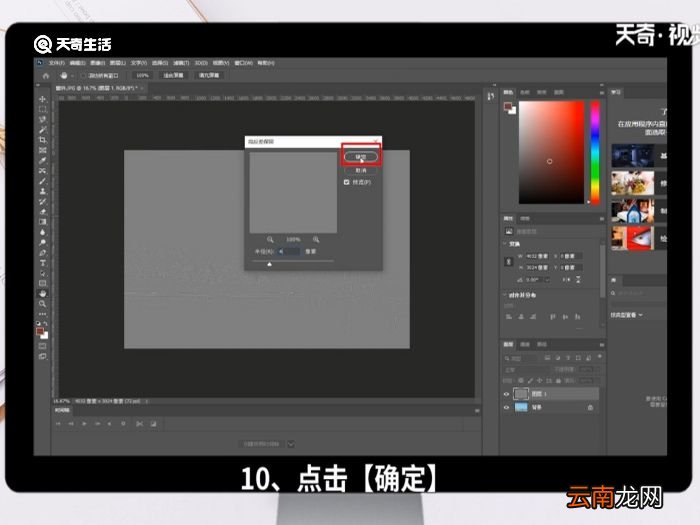Viewport: 700px width, 525px height.
Task: Toggle Quick Mask mode icon
Action: click(x=42, y=346)
